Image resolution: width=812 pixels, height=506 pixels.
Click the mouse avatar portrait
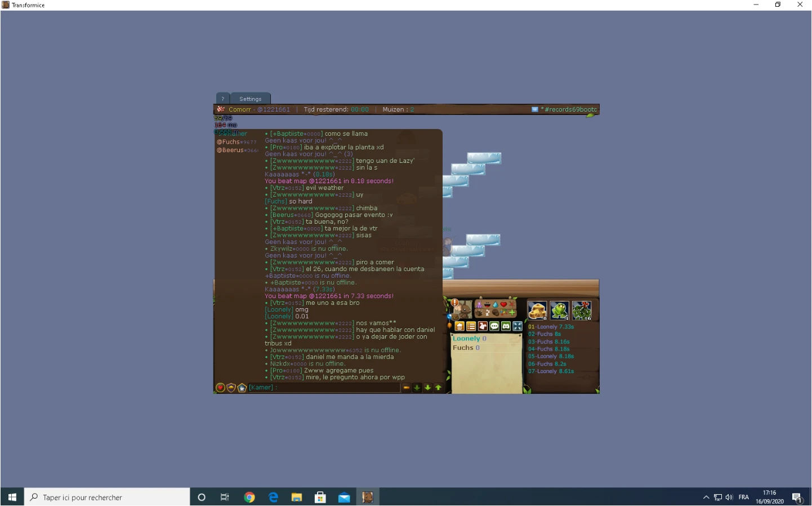[463, 309]
